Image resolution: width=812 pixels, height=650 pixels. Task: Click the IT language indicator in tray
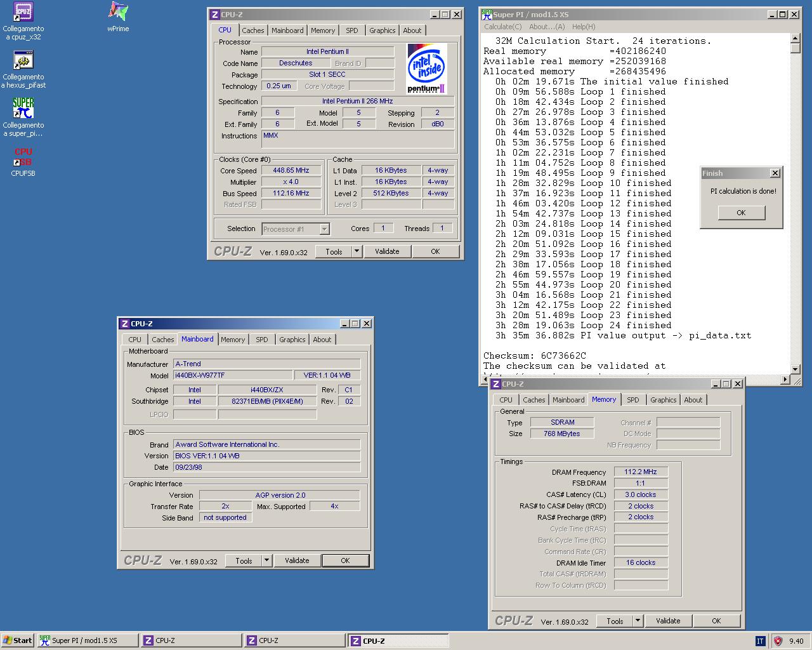[x=760, y=641]
